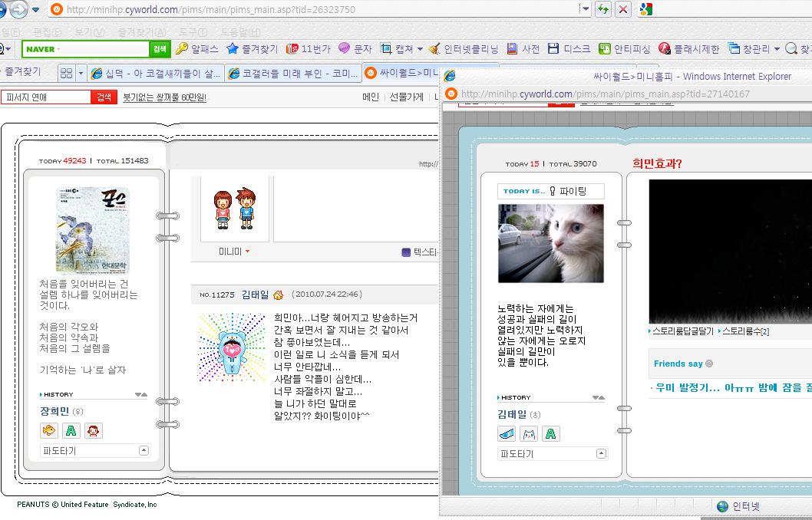Click the blue bear sticker image

(232, 347)
